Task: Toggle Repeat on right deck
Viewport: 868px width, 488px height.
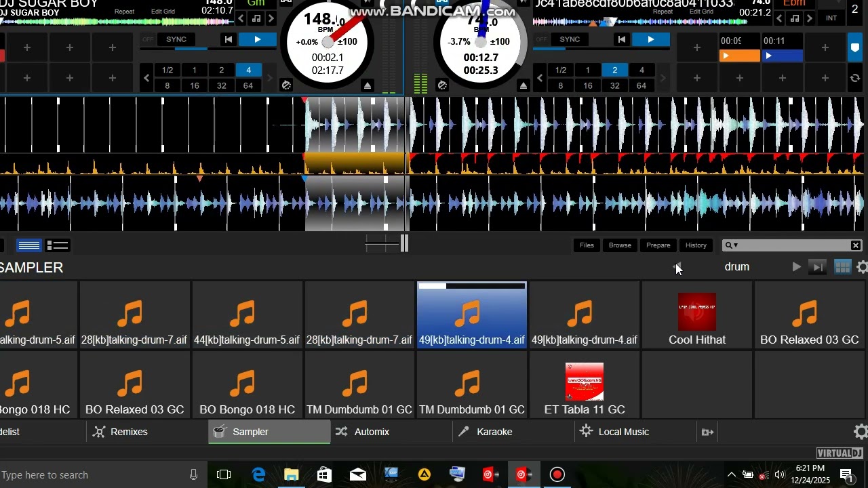Action: coord(663,12)
